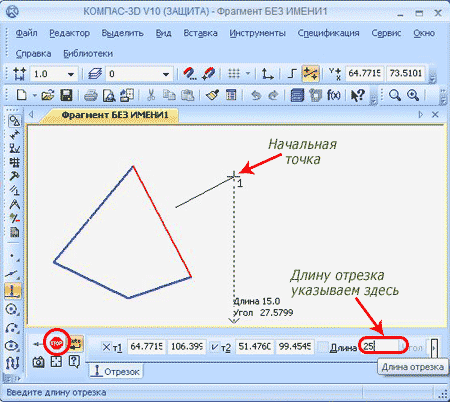Expand the new document type arrow
The width and height of the screenshot is (450, 402).
34,95
